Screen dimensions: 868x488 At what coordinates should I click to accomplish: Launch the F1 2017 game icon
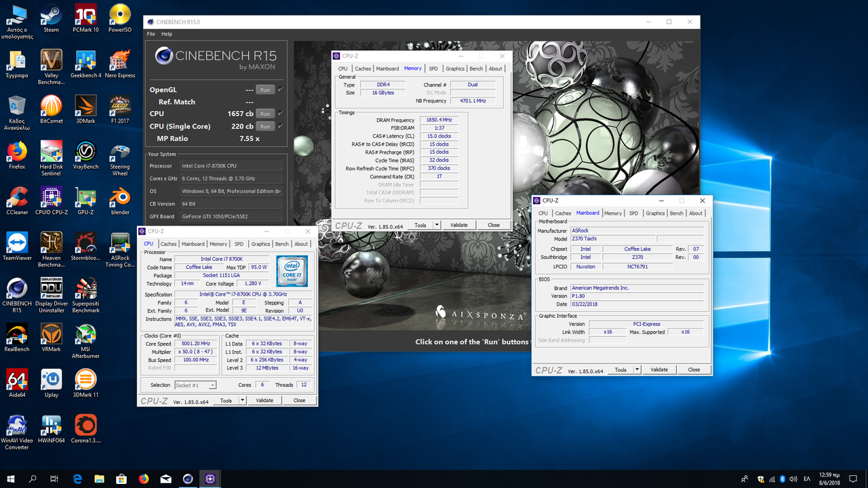pos(120,109)
